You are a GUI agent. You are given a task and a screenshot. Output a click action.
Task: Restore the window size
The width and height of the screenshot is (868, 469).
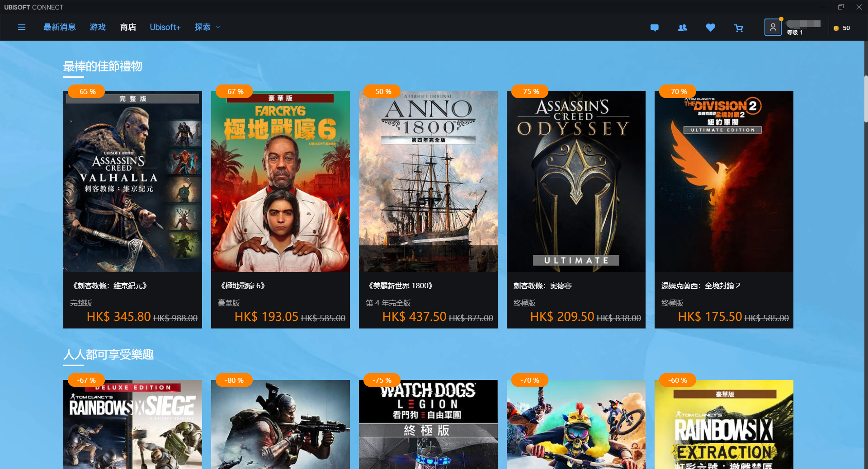point(841,7)
